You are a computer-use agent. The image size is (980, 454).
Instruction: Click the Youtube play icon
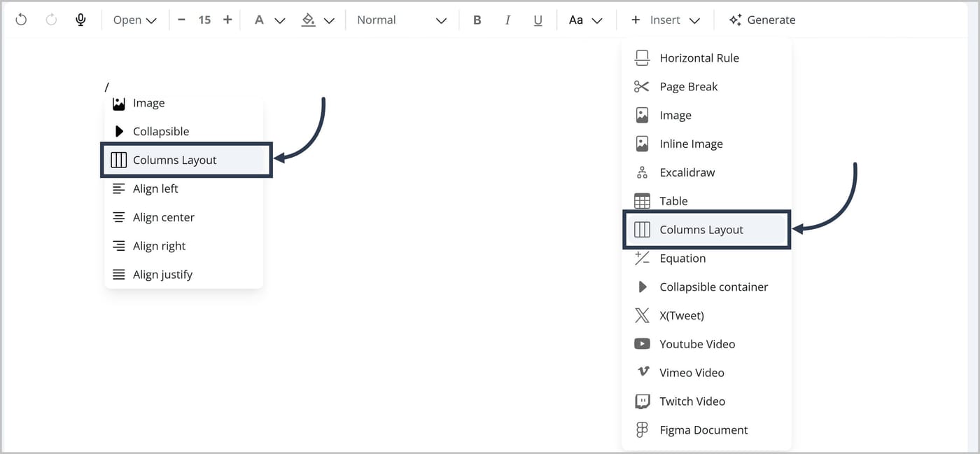tap(642, 344)
